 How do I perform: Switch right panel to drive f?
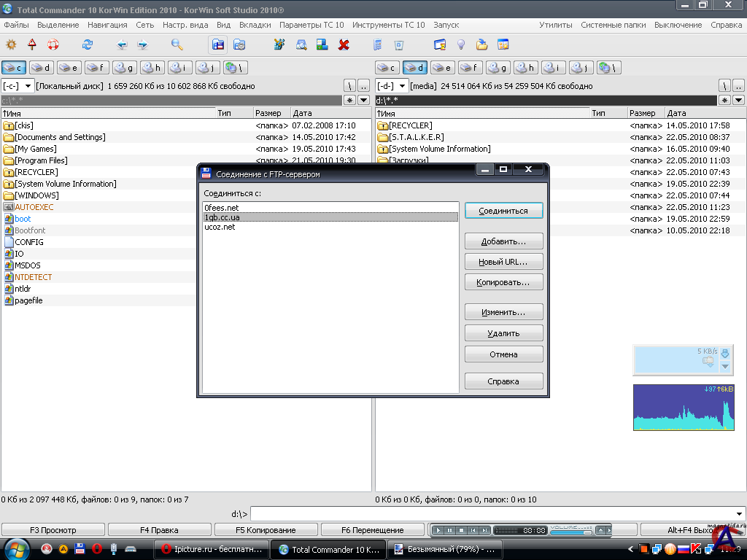pyautogui.click(x=471, y=68)
